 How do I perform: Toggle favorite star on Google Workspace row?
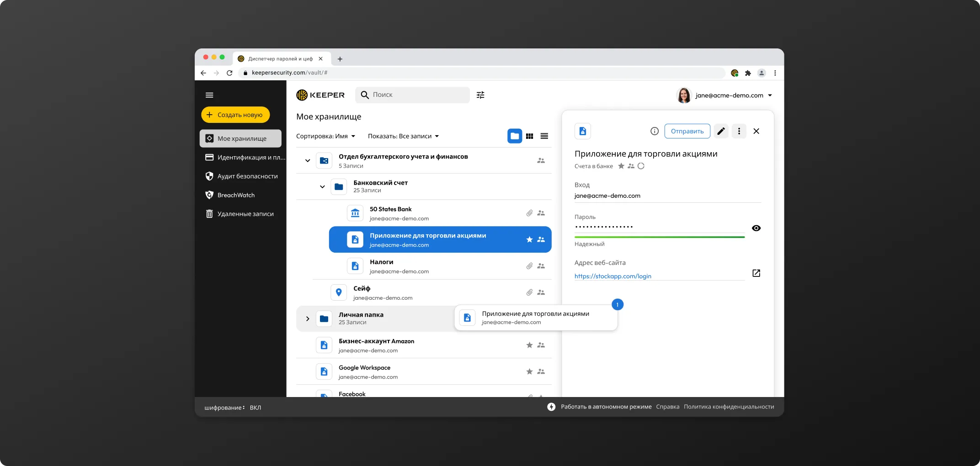point(529,371)
